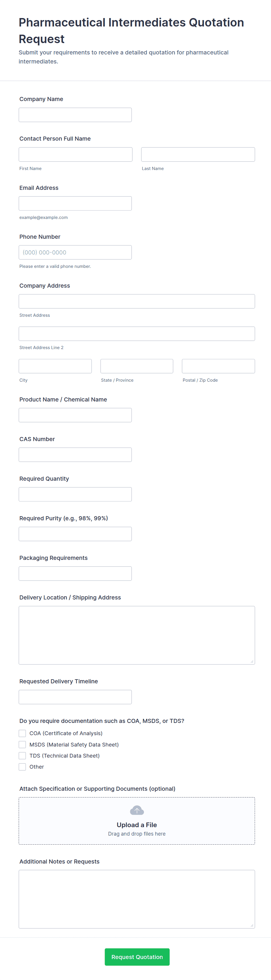Focus the Postal / Zip Code field

click(218, 366)
